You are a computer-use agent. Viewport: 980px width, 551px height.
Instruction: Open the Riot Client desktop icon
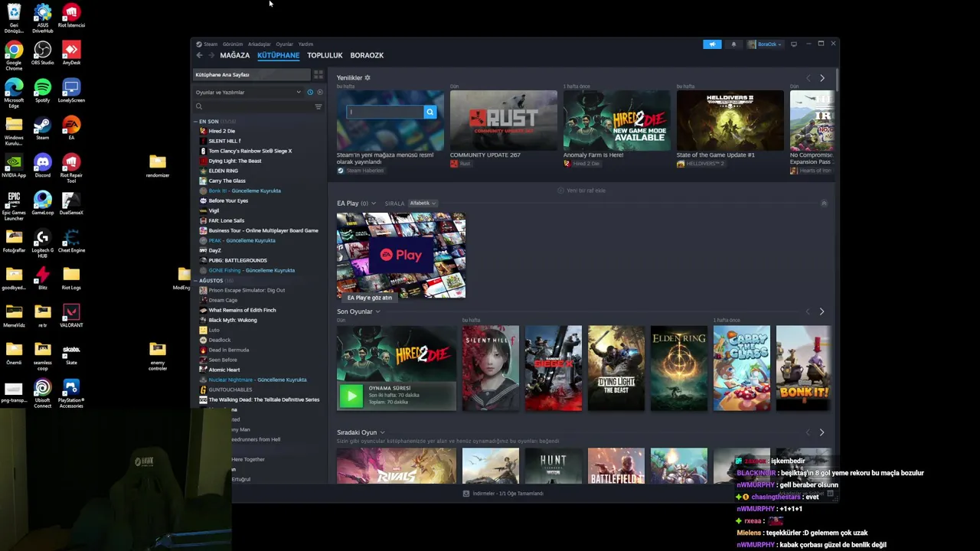click(x=71, y=15)
